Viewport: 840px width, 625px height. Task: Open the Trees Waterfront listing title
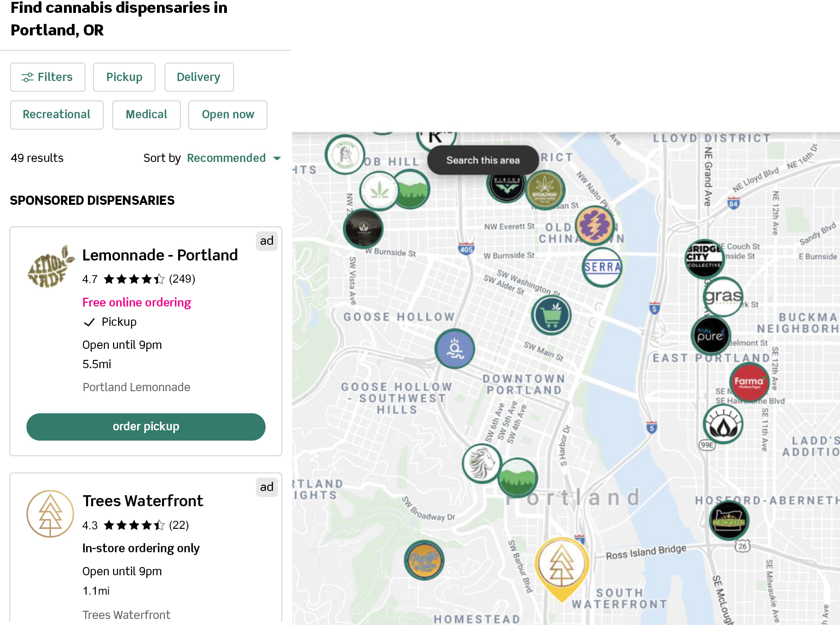pos(143,501)
